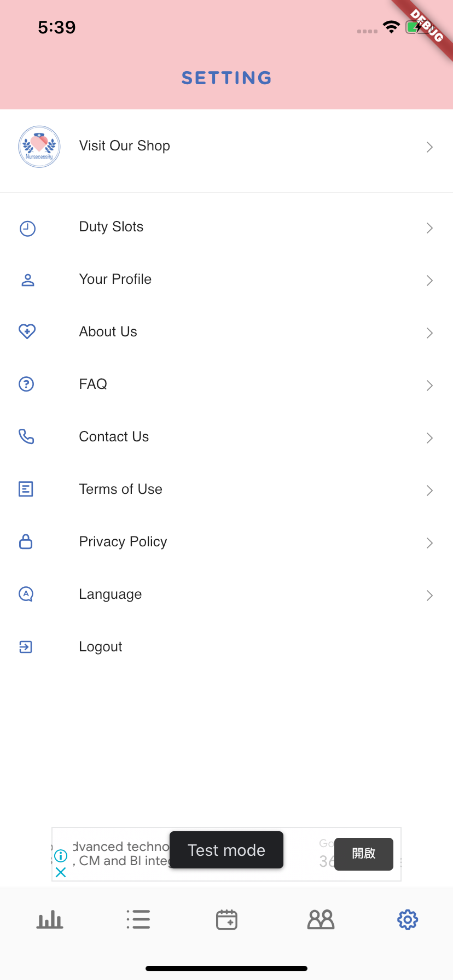The height and width of the screenshot is (980, 453).
Task: Switch to the list view tab
Action: point(138,920)
